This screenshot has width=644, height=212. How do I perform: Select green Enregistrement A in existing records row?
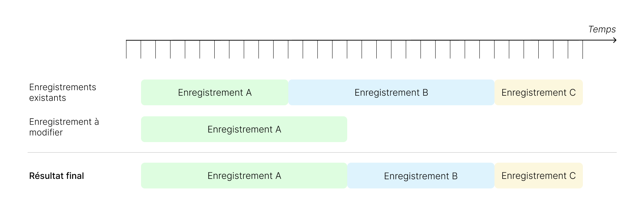click(215, 92)
